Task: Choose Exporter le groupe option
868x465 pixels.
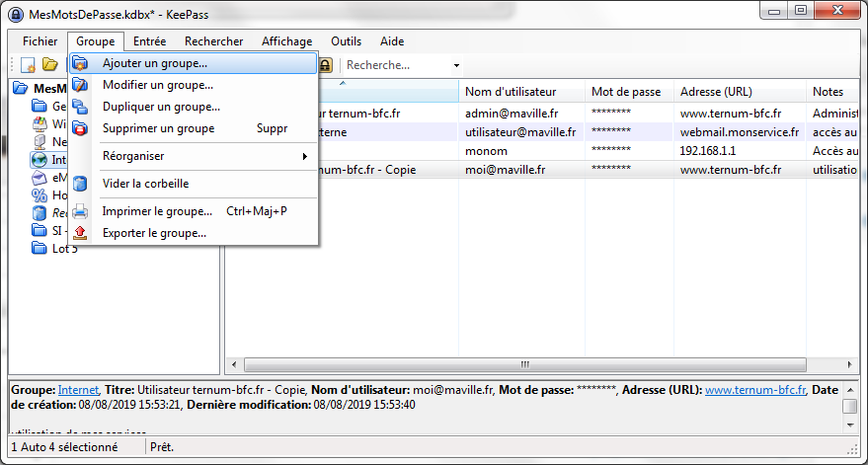Action: [x=154, y=233]
